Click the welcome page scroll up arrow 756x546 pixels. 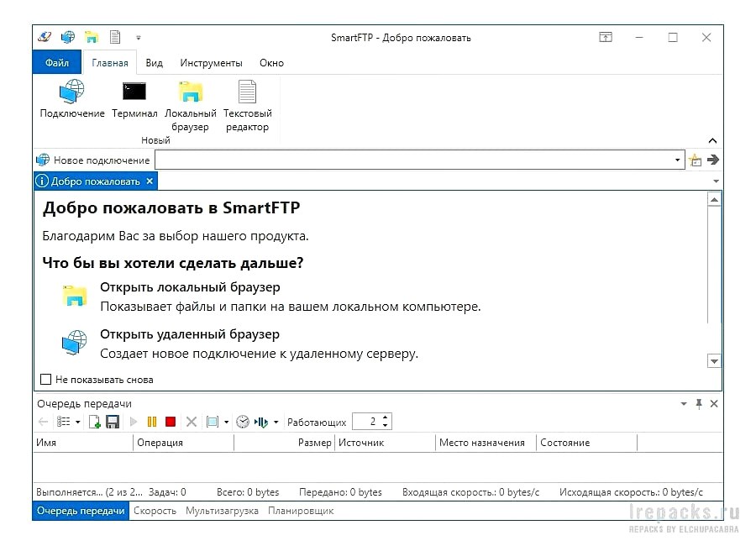(x=715, y=200)
